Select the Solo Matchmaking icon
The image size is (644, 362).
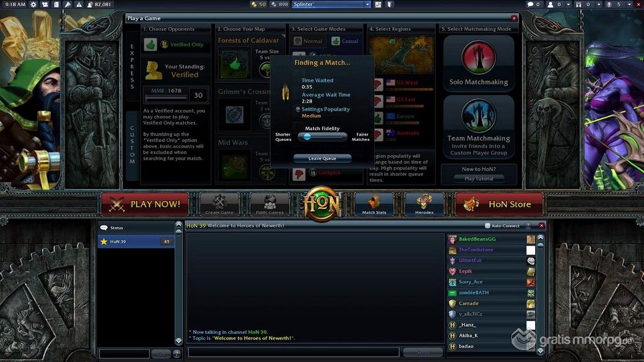coord(479,59)
